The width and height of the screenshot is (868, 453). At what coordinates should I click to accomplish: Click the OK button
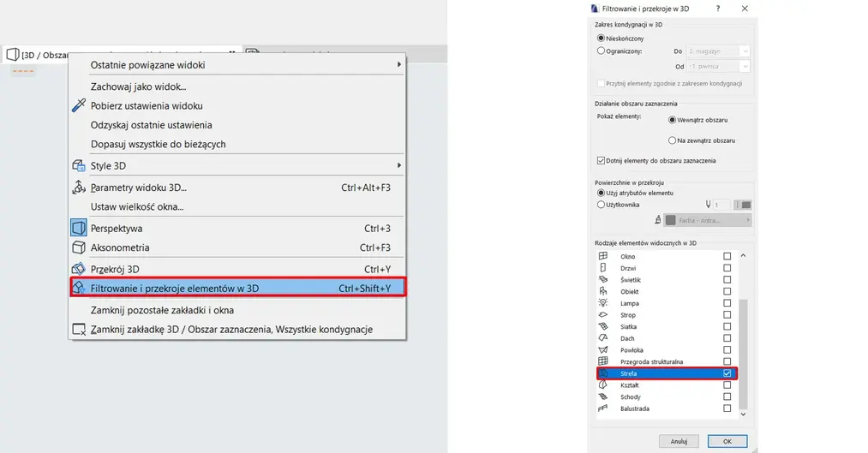coord(727,441)
